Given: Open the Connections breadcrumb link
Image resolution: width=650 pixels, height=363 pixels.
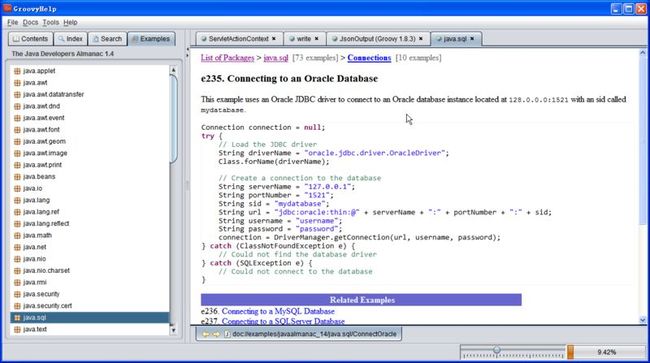Looking at the screenshot, I should tap(369, 58).
